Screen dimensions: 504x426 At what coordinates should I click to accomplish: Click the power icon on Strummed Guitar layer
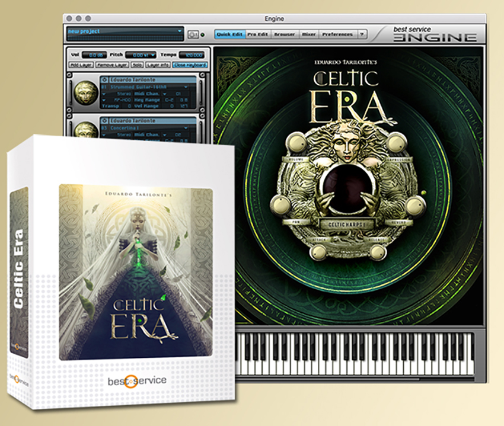pos(104,79)
